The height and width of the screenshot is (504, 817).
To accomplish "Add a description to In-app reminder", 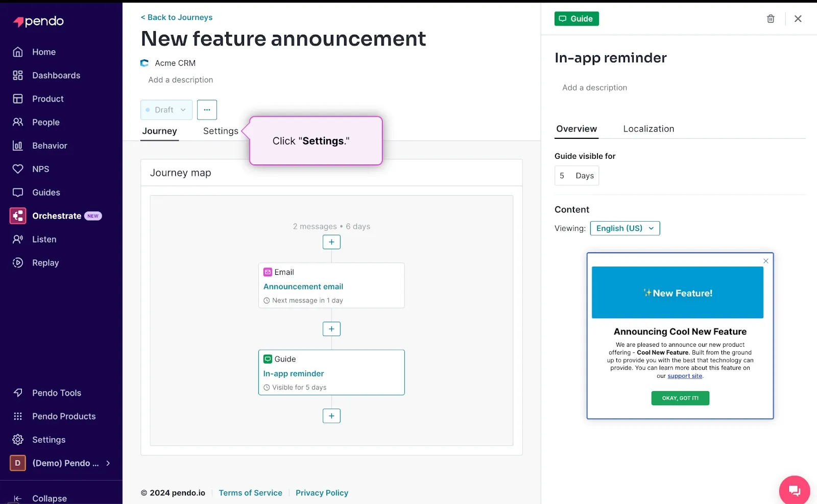I will 595,88.
